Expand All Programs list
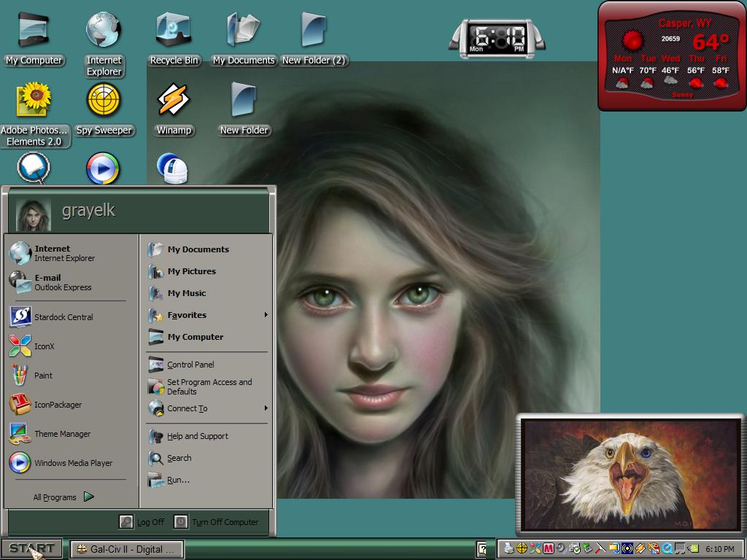Image resolution: width=747 pixels, height=560 pixels. (63, 497)
